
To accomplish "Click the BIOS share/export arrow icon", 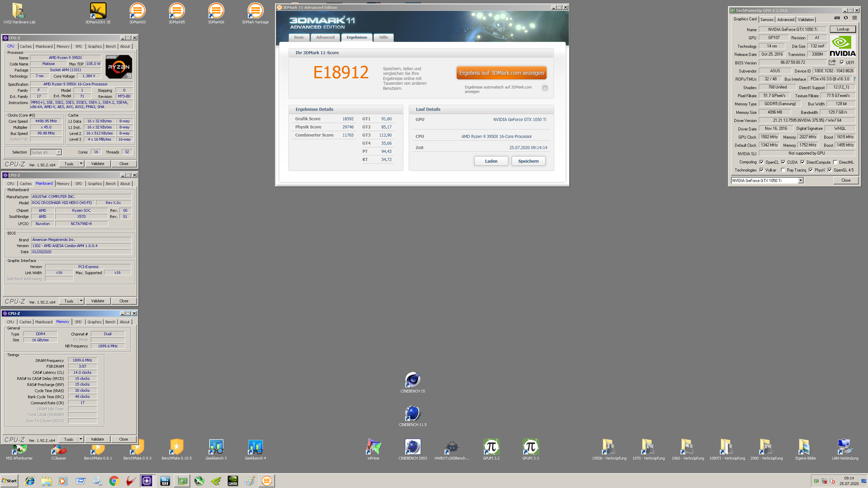I will pyautogui.click(x=832, y=62).
